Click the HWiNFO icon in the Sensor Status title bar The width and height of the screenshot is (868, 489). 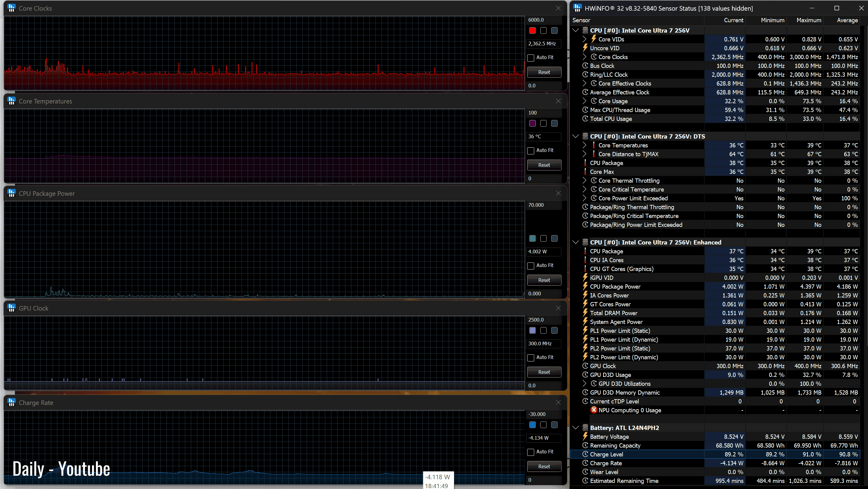[577, 8]
